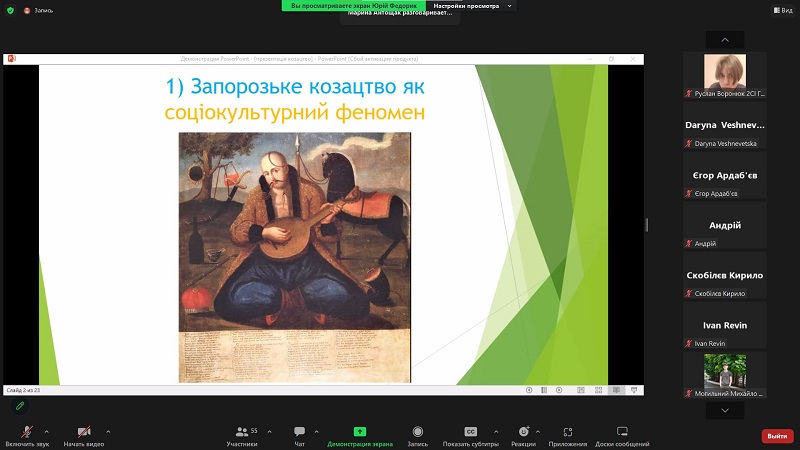Open Доски сообщений whiteboards
This screenshot has height=450, width=800.
[x=622, y=436]
